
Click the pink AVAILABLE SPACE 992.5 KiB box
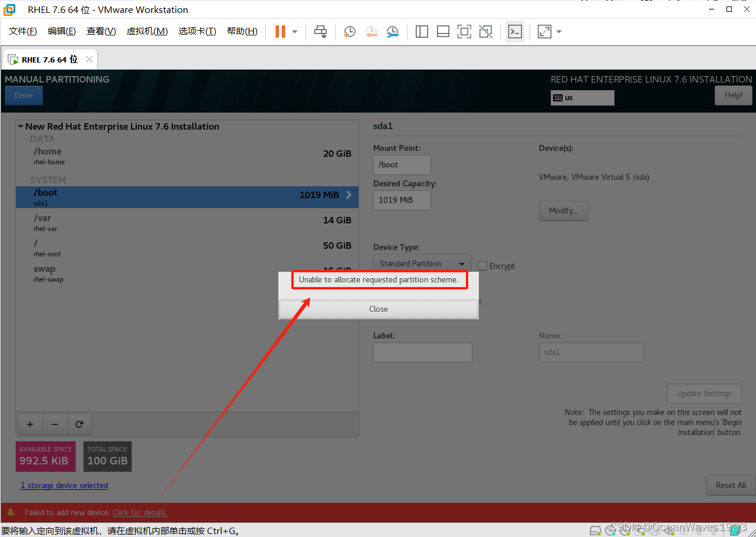tap(45, 456)
